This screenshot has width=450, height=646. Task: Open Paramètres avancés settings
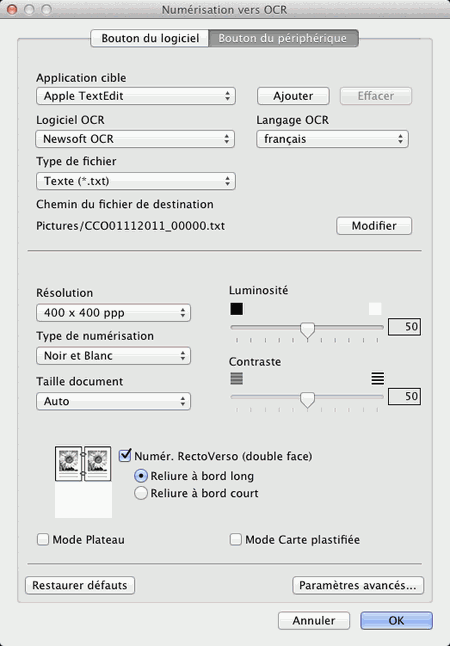tap(358, 585)
